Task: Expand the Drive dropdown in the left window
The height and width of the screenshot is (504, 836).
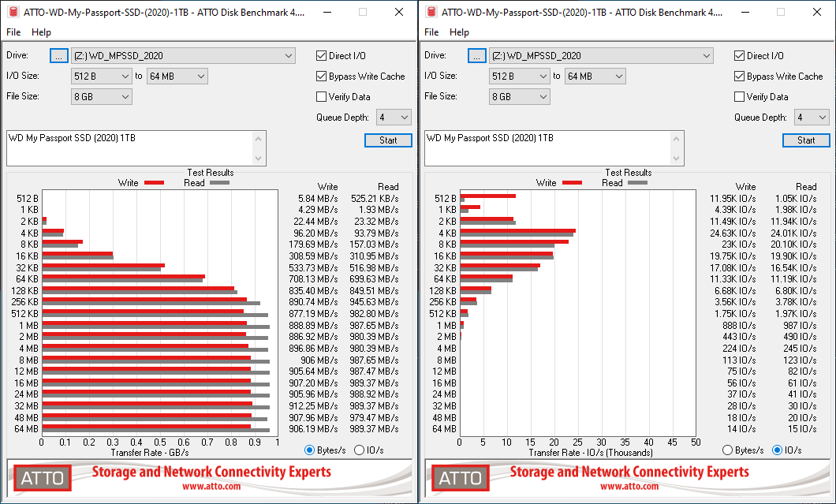Action: (x=289, y=56)
